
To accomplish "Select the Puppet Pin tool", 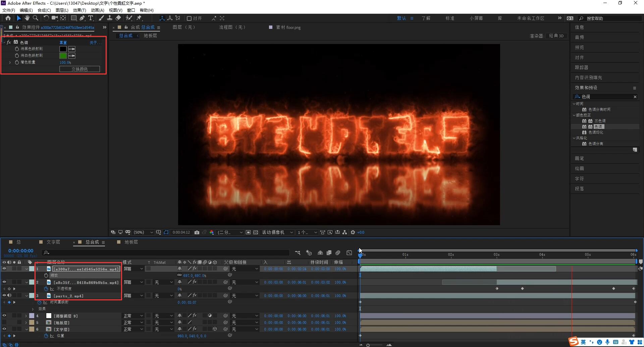I will click(140, 18).
